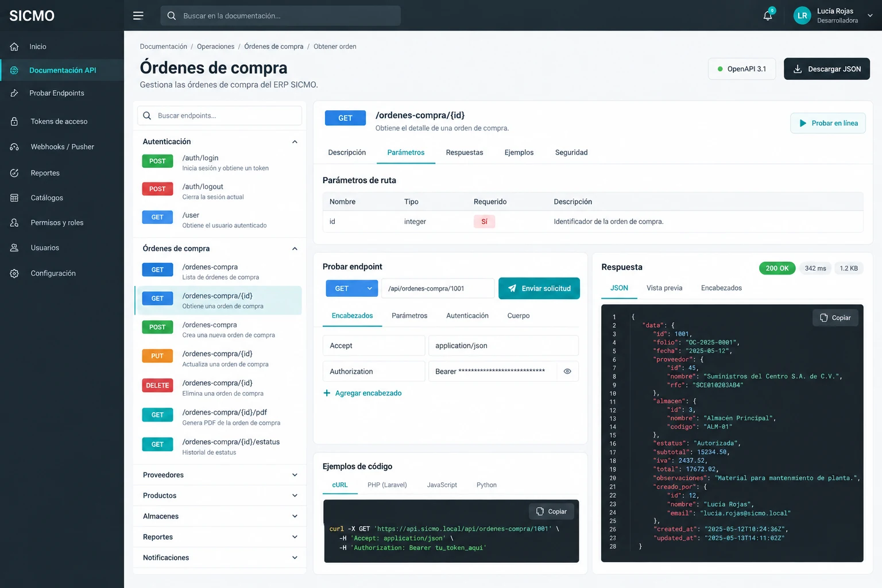The image size is (882, 588).
Task: Click the Documentación API globe icon
Action: tap(14, 70)
